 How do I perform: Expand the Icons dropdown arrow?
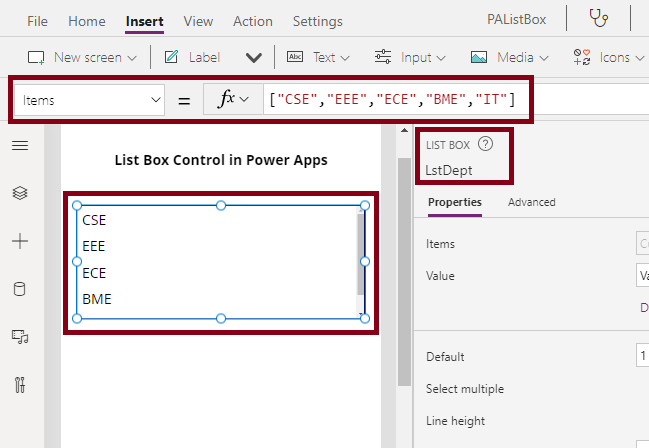[640, 58]
